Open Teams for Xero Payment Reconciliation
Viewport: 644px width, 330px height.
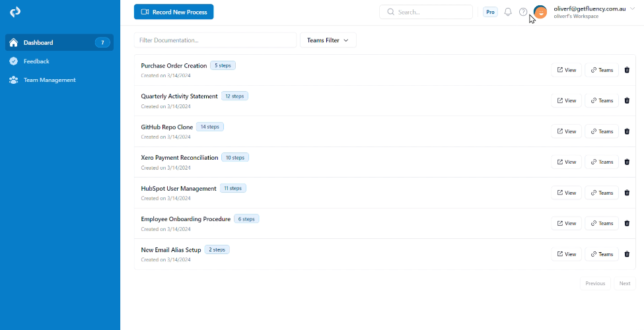(x=602, y=162)
